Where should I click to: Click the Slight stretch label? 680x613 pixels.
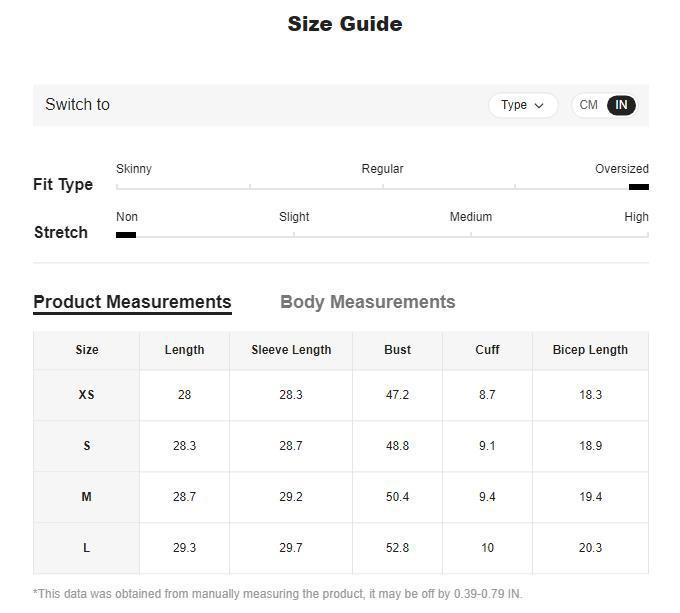294,217
